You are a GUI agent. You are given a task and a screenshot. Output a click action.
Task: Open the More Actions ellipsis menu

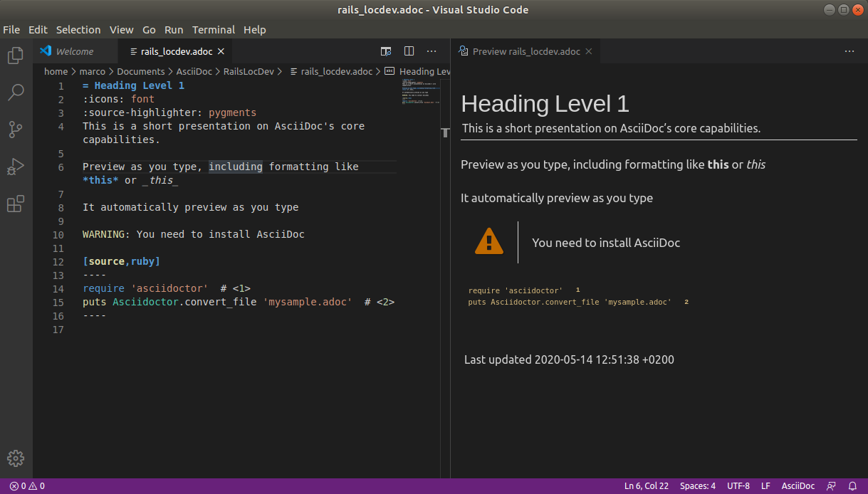[x=432, y=51]
